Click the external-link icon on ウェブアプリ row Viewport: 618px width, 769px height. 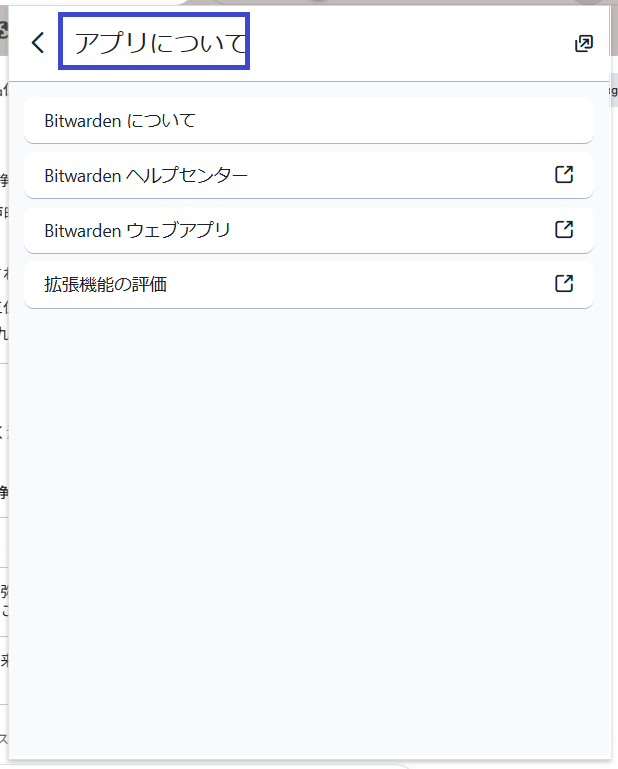click(564, 230)
